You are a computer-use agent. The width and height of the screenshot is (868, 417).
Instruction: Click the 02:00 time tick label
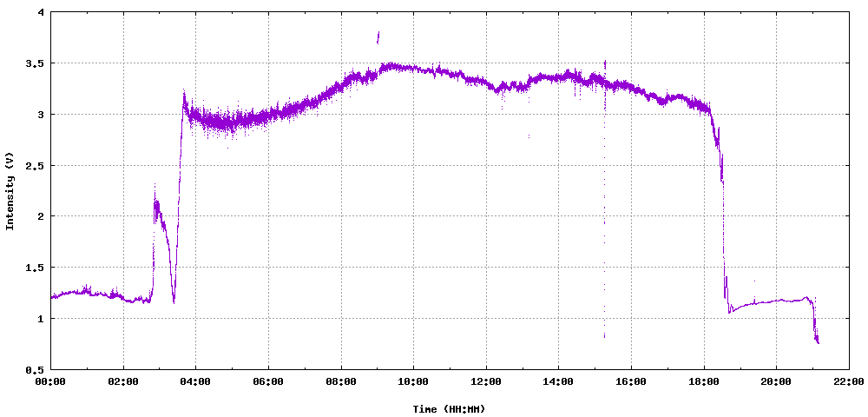click(123, 381)
